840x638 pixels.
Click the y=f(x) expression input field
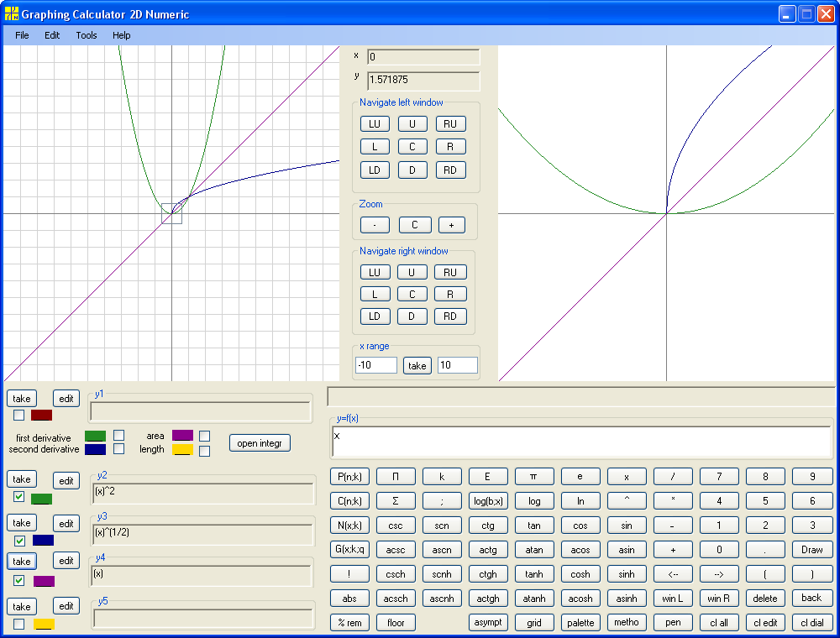tap(582, 442)
